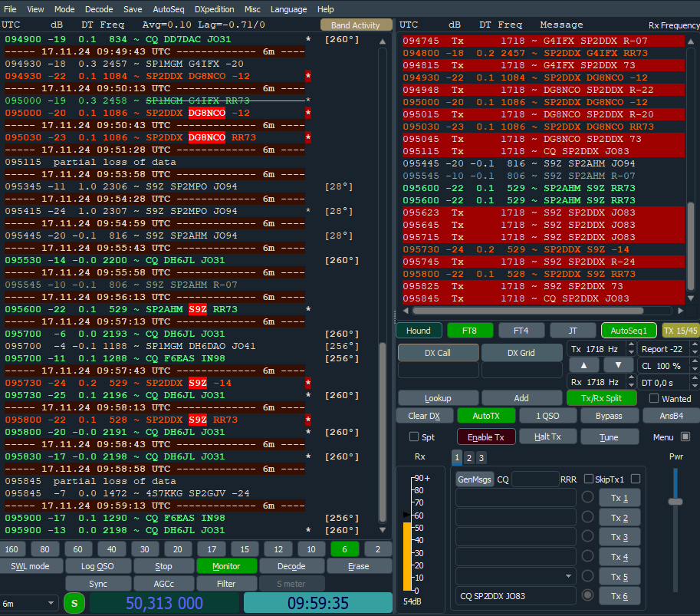This screenshot has width=700, height=616.
Task: Click the Tx/Rx Split button
Action: tap(601, 398)
